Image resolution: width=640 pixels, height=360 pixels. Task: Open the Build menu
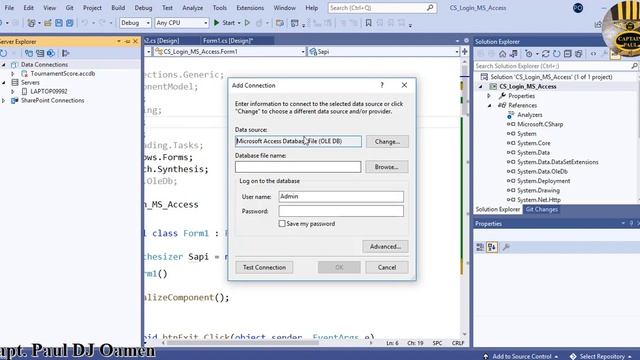tap(118, 8)
